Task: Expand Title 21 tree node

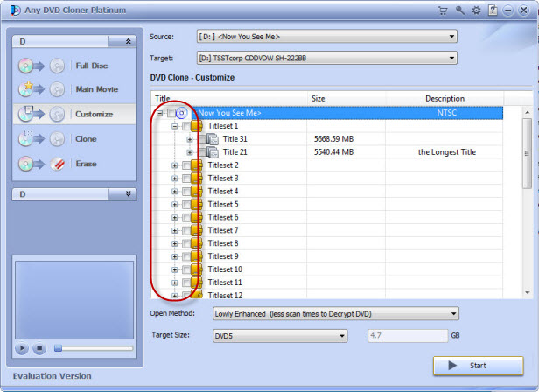Action: 189,152
